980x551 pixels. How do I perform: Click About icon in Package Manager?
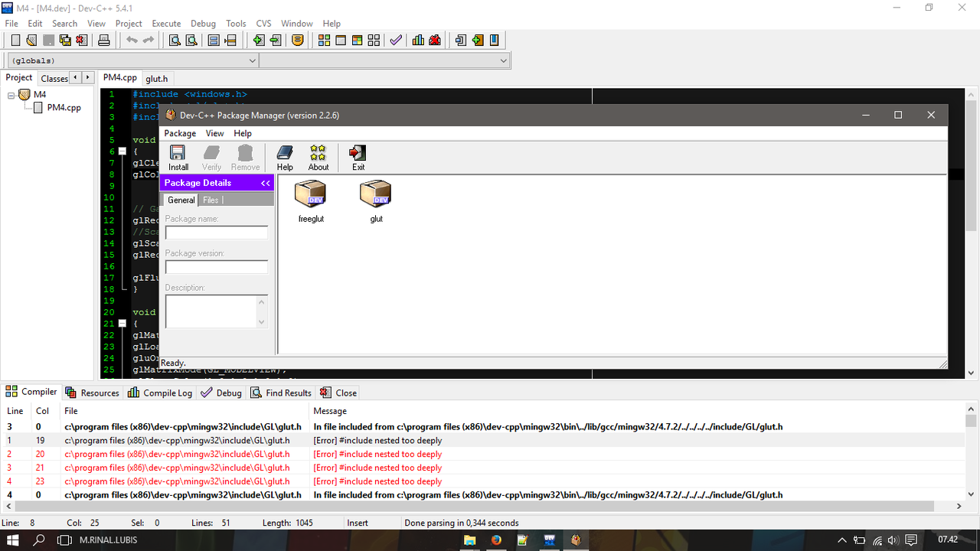click(x=318, y=158)
